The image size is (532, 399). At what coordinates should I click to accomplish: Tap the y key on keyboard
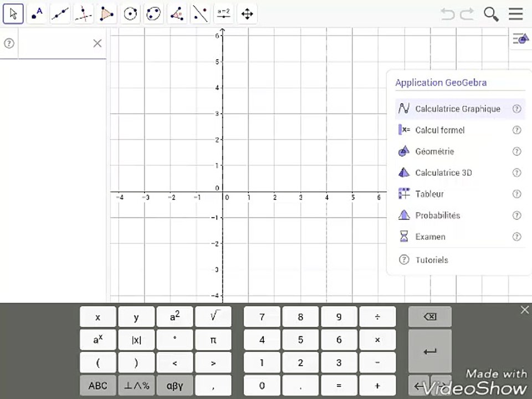click(136, 317)
